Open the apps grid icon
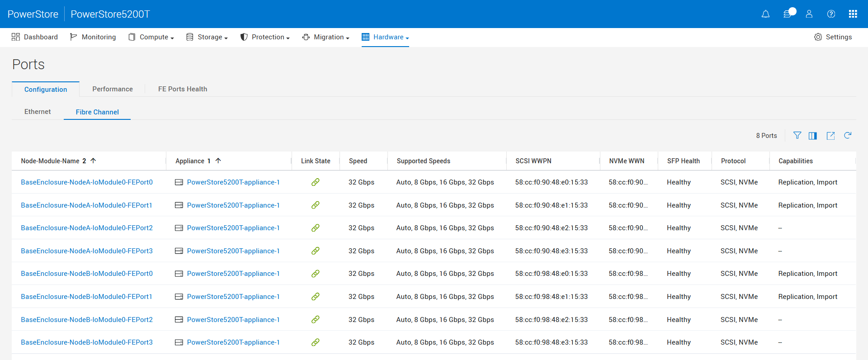 pos(853,14)
